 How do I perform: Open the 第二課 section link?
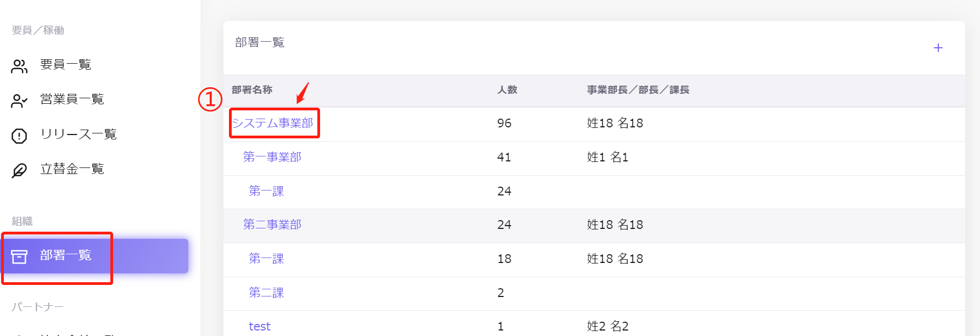[266, 293]
